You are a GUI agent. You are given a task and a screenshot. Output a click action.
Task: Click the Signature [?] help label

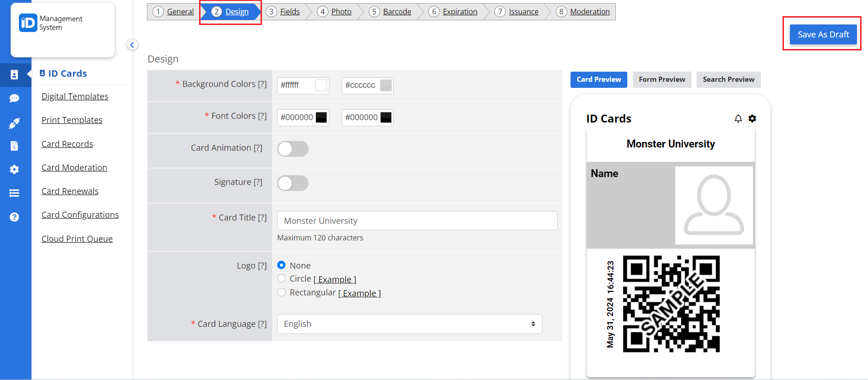[238, 182]
